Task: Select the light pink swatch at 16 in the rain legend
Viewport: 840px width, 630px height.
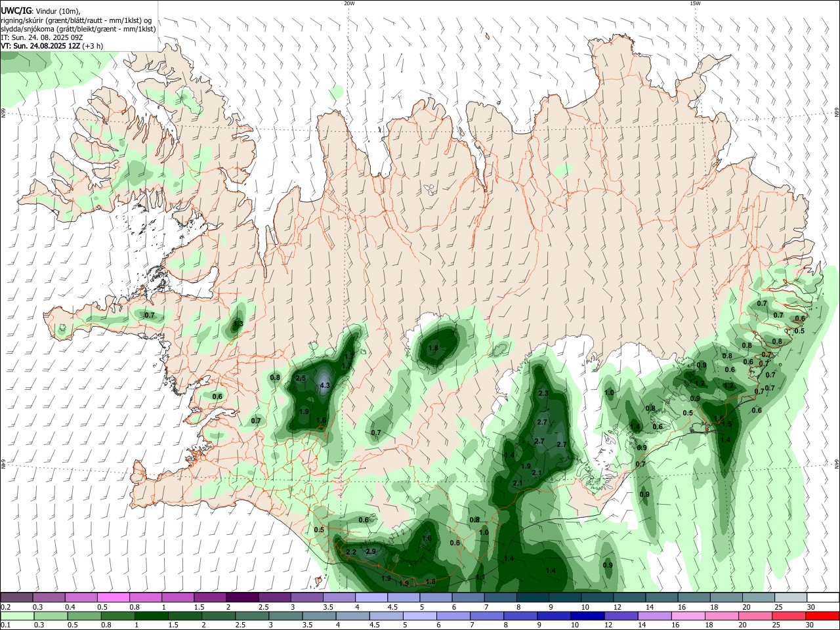Action: pyautogui.click(x=688, y=616)
